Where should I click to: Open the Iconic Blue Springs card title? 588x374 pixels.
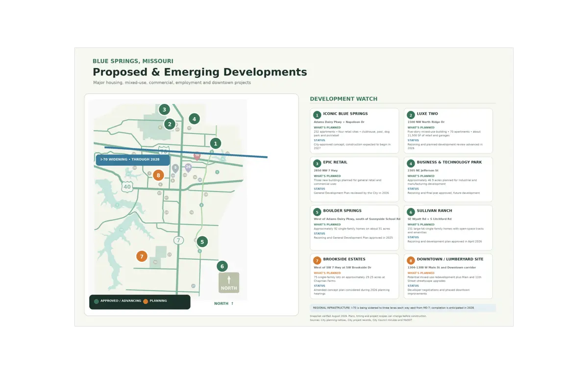(x=345, y=114)
